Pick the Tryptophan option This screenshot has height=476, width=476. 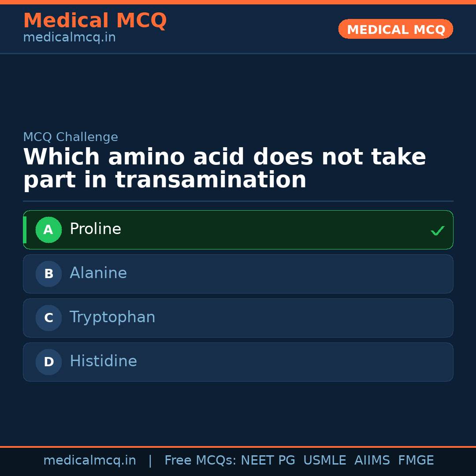point(112,317)
